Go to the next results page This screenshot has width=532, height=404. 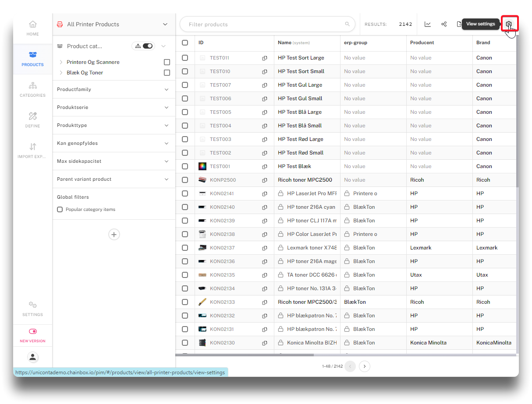click(365, 366)
